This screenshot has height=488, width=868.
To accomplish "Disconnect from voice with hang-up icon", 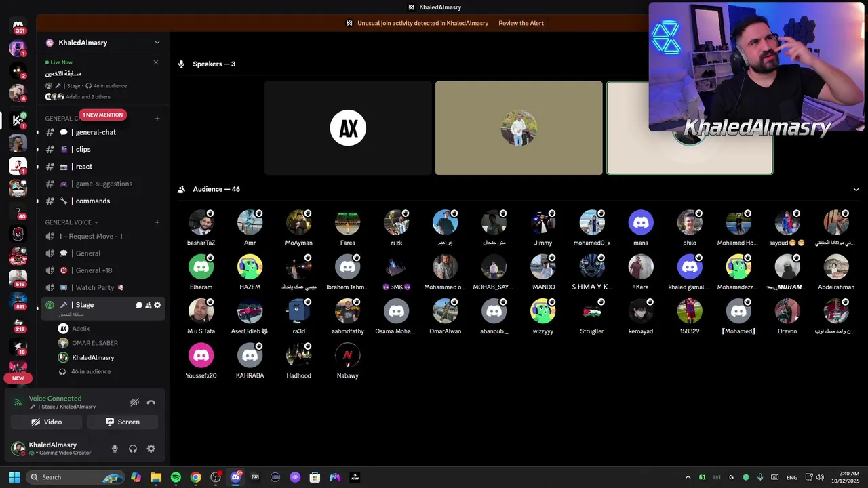I will point(151,403).
